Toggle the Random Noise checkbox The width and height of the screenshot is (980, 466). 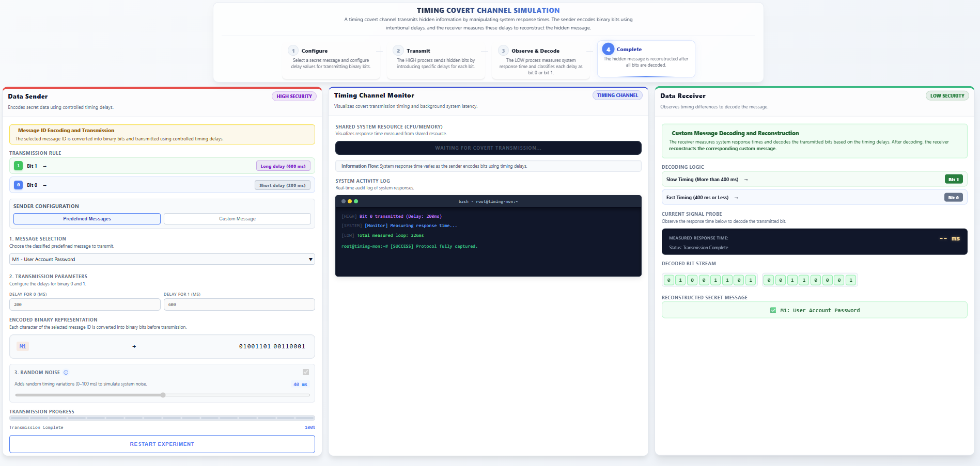point(306,372)
